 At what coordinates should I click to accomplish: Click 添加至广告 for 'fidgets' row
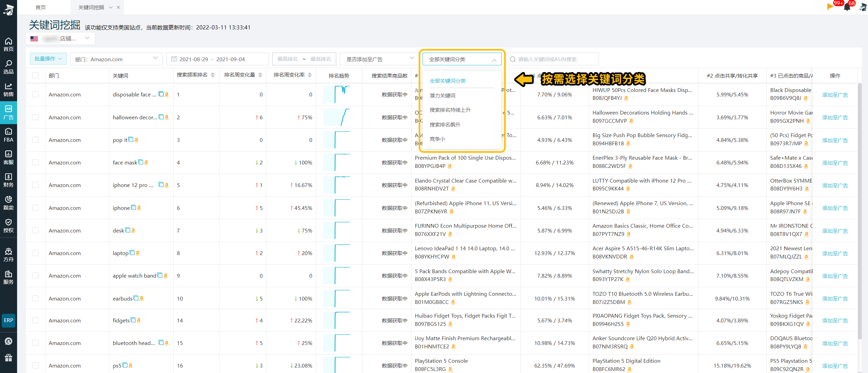click(835, 320)
